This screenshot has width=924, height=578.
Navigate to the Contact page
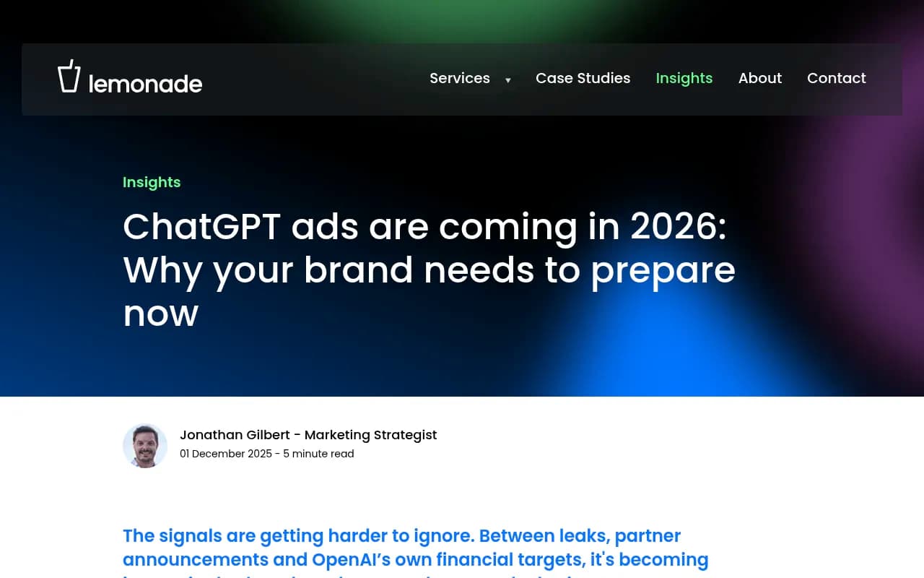pyautogui.click(x=837, y=78)
